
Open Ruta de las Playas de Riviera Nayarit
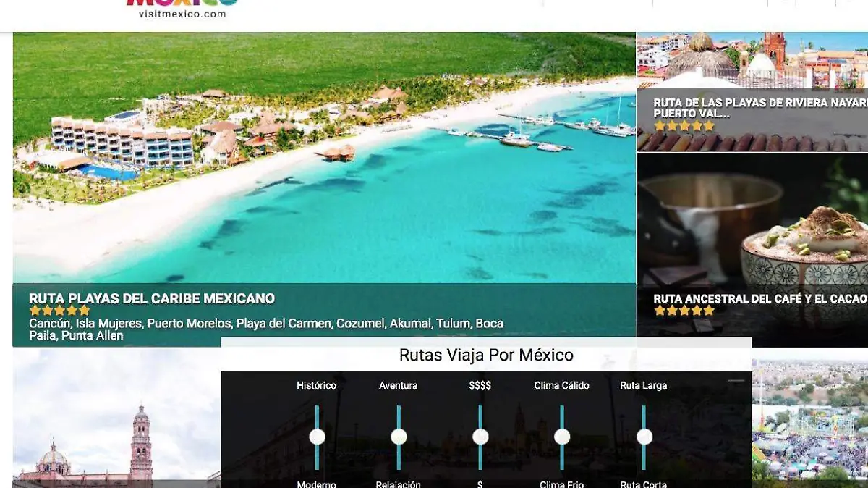coord(759,108)
